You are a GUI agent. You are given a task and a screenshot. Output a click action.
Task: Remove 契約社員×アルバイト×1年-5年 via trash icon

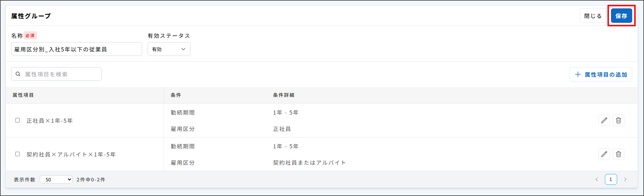[619, 154]
